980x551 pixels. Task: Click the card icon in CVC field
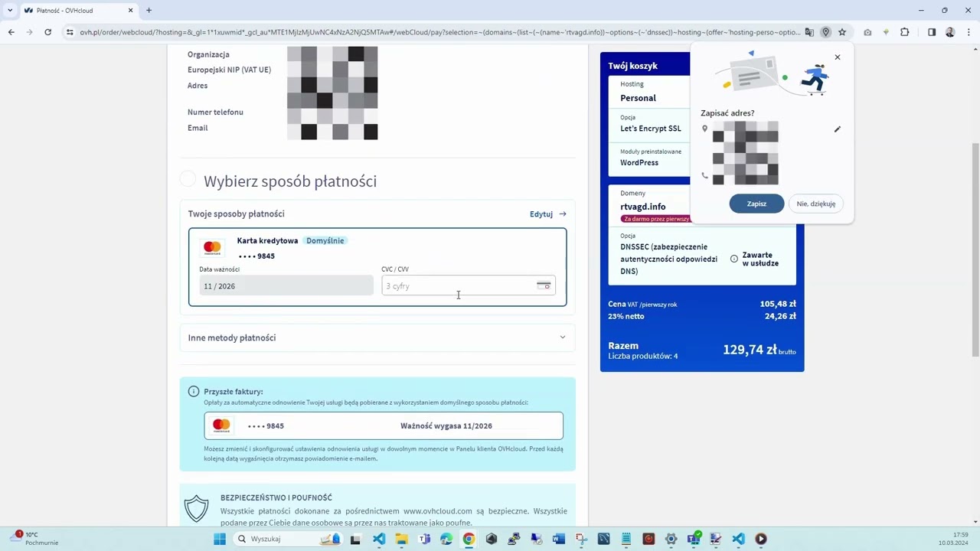(x=544, y=285)
